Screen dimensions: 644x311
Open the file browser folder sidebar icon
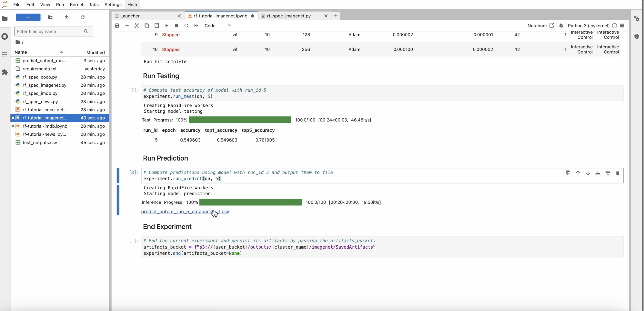(5, 19)
